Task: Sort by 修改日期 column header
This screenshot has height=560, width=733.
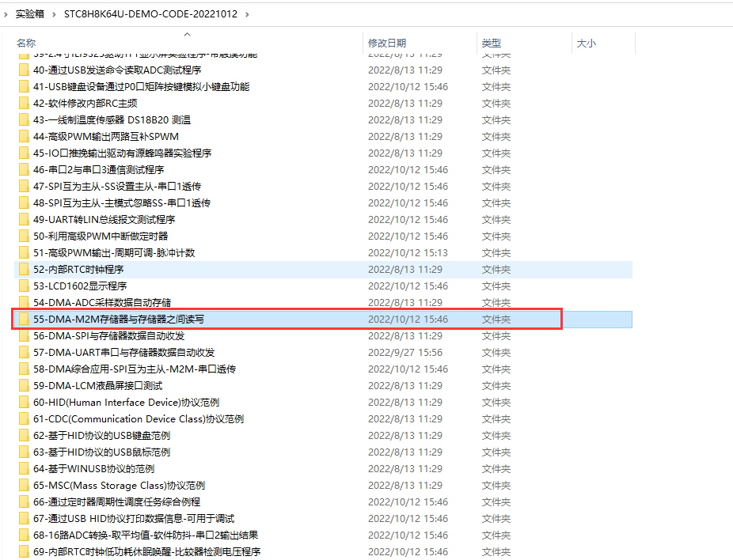Action: pyautogui.click(x=387, y=43)
